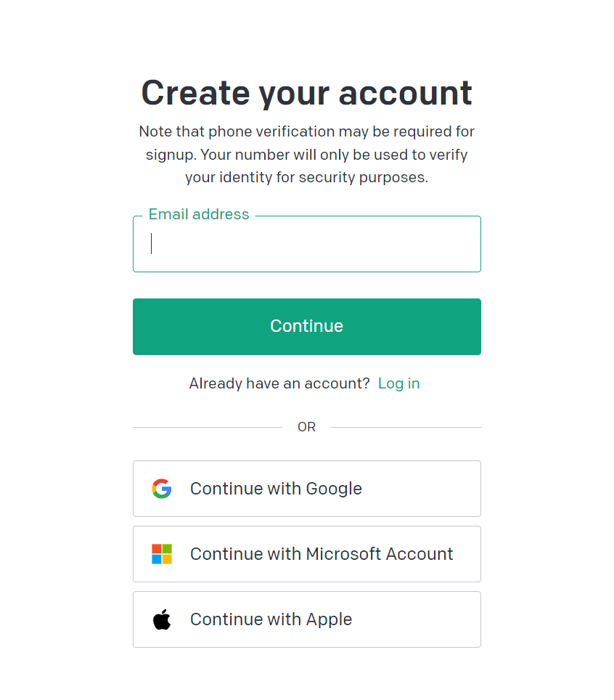Viewport: 614px width, 700px height.
Task: Select Continue with Microsoft Account
Action: pos(306,553)
